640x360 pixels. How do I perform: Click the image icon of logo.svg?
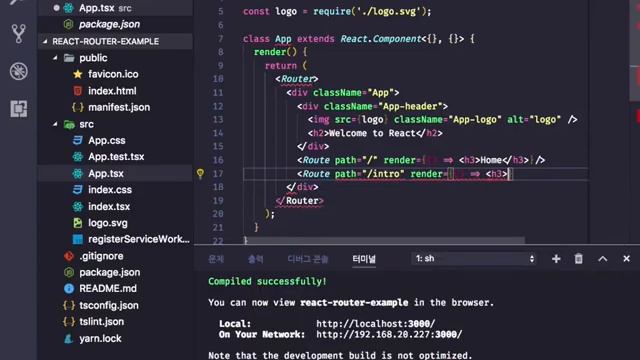coord(78,223)
